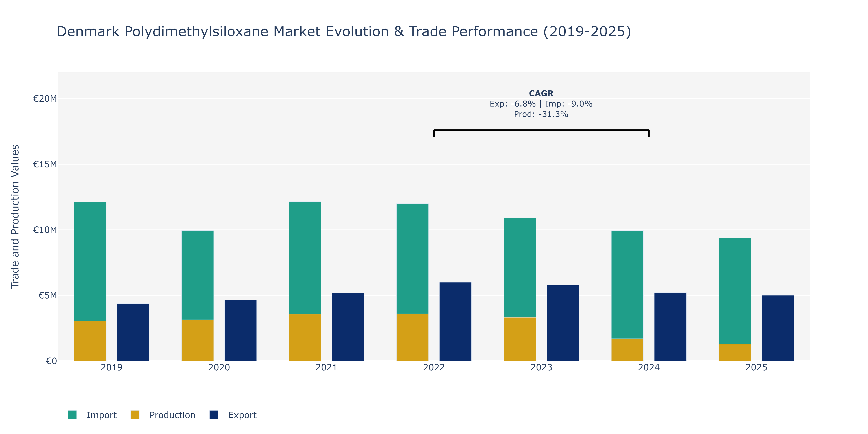Select the 2025 Import bar segment

(735, 291)
